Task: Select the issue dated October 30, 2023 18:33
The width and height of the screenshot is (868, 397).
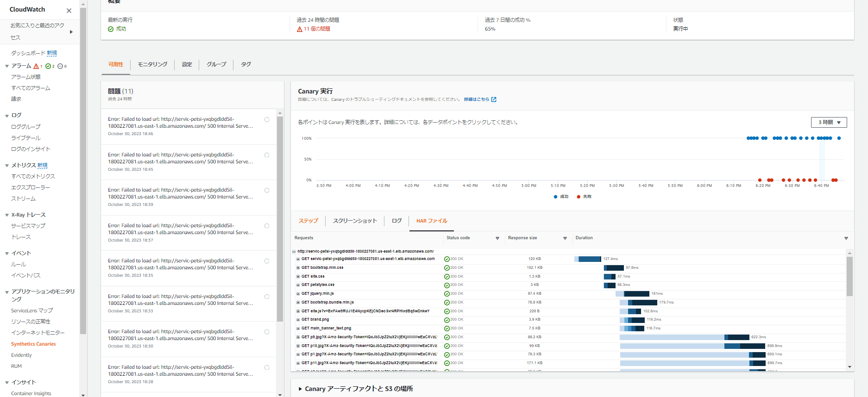Action: pos(267,297)
